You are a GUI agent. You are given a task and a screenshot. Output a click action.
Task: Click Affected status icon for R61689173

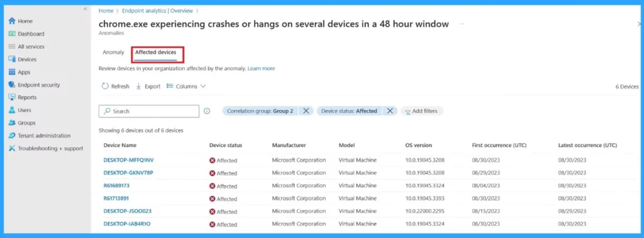pos(213,186)
